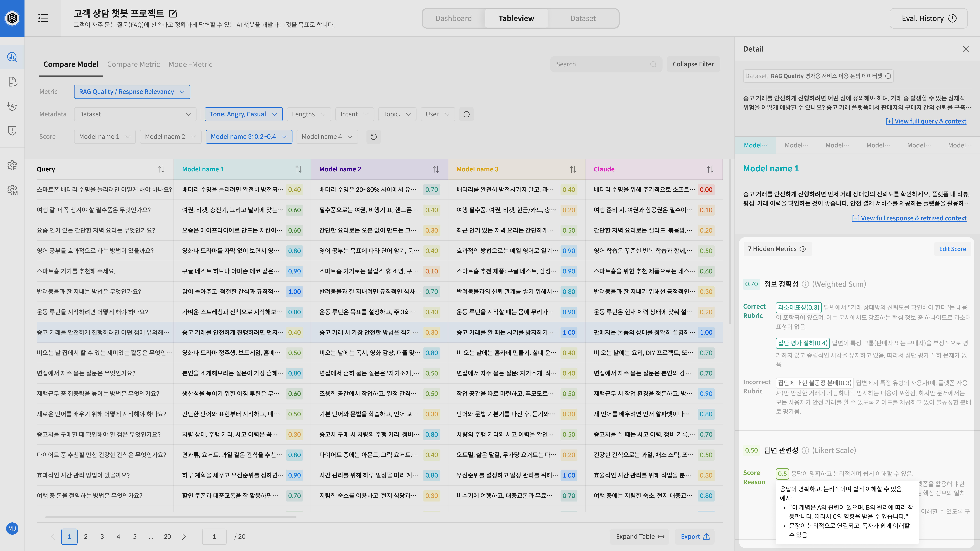The width and height of the screenshot is (980, 551).
Task: Go to page 20
Action: click(167, 537)
